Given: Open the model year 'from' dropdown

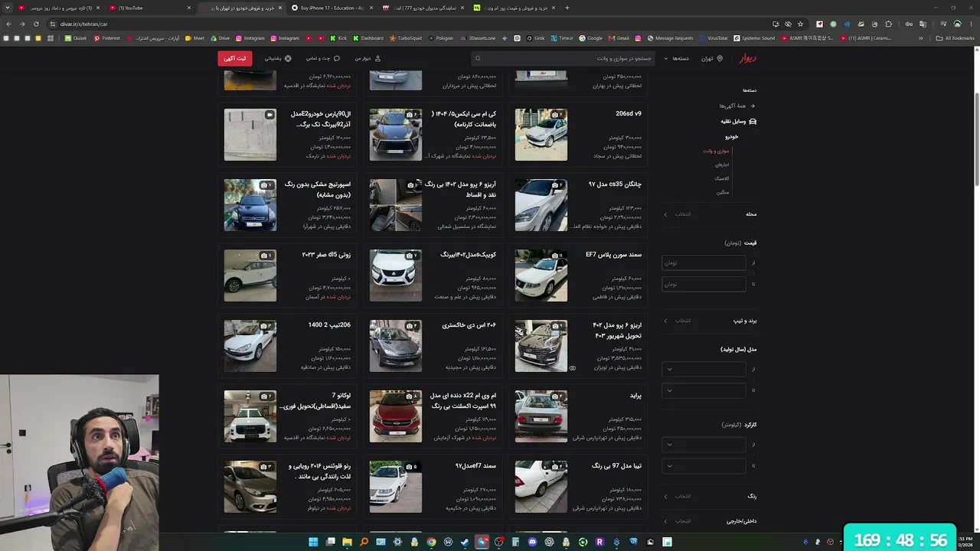Looking at the screenshot, I should [704, 369].
